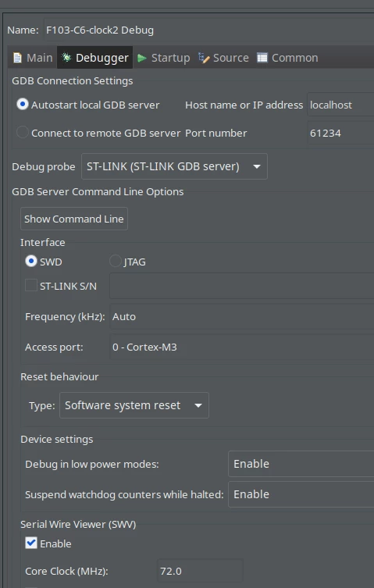374x588 pixels.
Task: Select Autostart local GDB server option
Action: [23, 105]
